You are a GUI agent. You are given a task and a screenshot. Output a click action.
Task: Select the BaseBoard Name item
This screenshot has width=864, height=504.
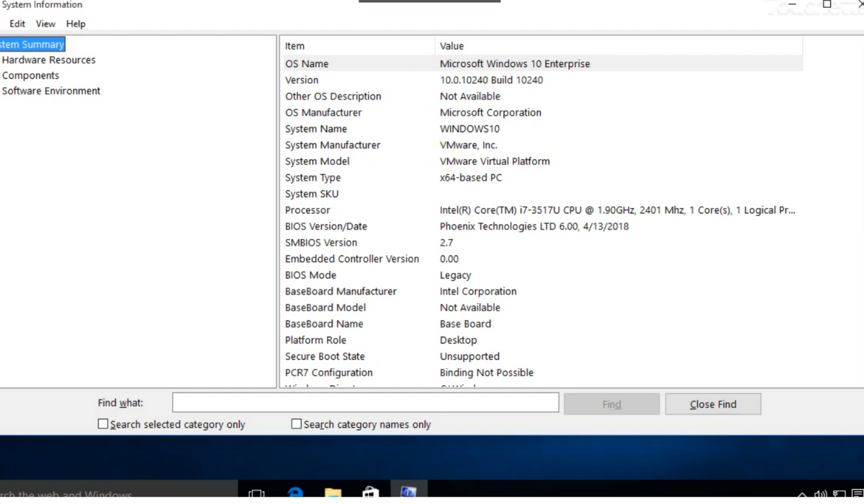tap(324, 324)
